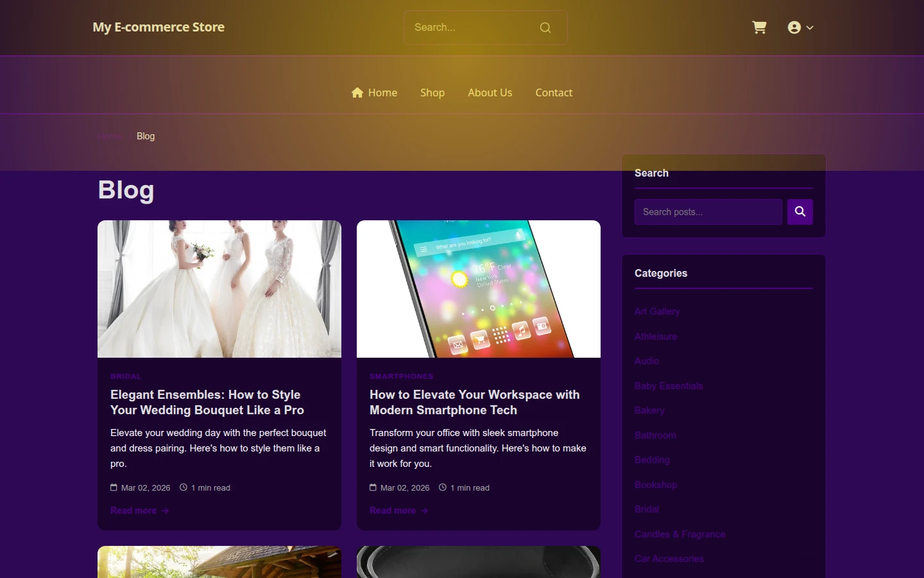Open the Elevate Your Workspace post title

[x=475, y=402]
